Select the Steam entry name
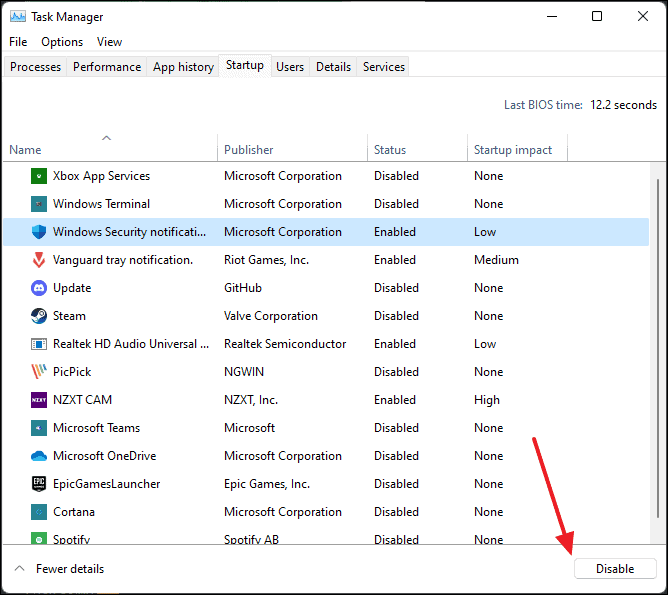The image size is (668, 595). coord(69,316)
